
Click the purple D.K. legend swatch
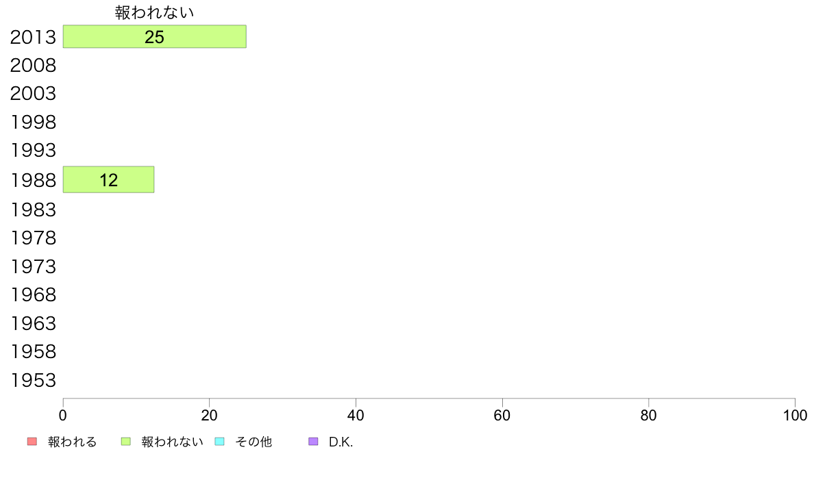(313, 442)
